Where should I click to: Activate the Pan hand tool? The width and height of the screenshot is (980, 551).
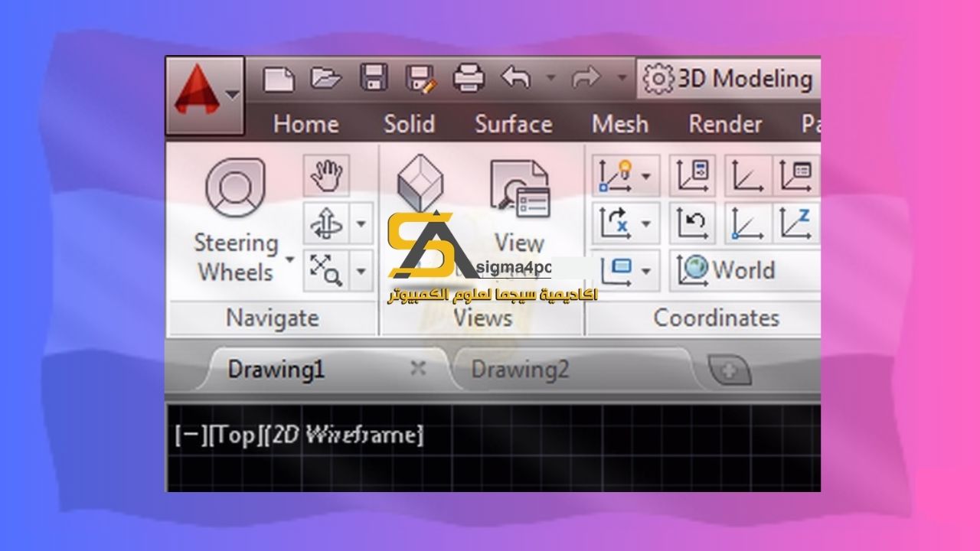(x=327, y=176)
